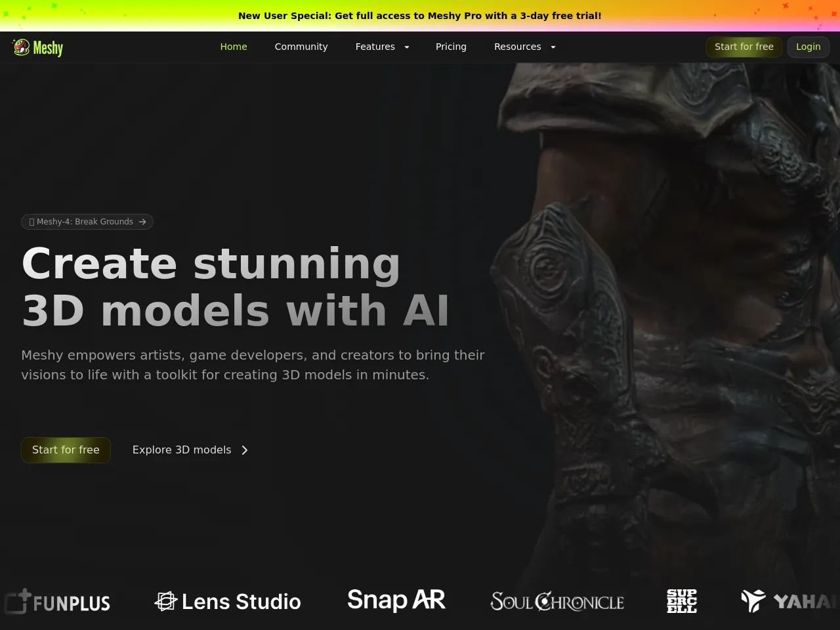The height and width of the screenshot is (630, 840).
Task: Click Start for free in header
Action: point(744,47)
